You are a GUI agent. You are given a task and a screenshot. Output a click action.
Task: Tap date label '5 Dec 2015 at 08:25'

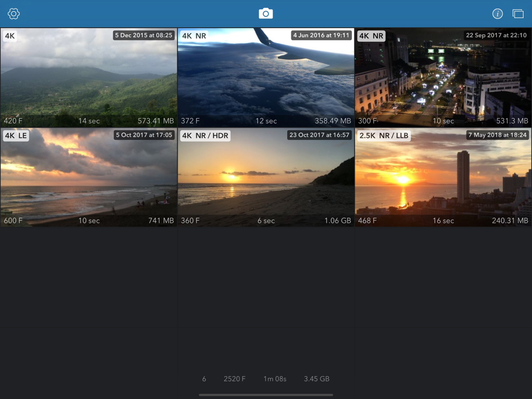click(x=144, y=35)
